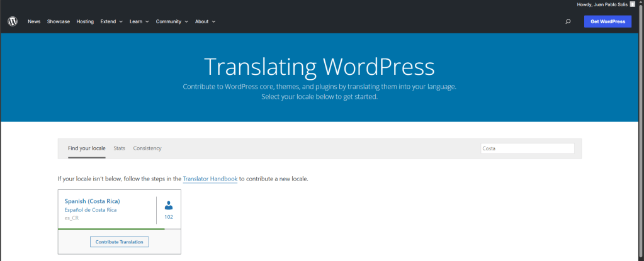Open the Spanish (Costa Rica) locale link
This screenshot has height=261, width=644.
pos(92,201)
